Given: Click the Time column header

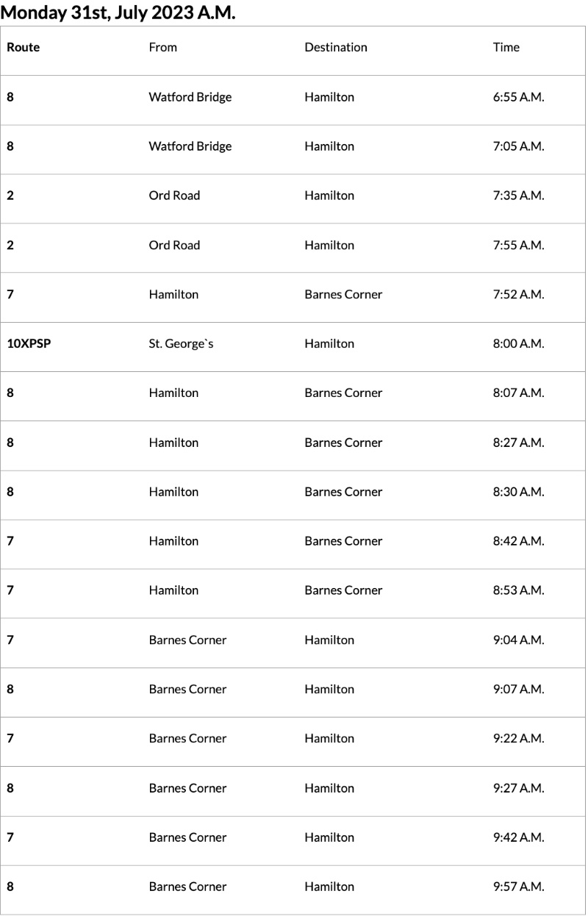Looking at the screenshot, I should pyautogui.click(x=506, y=47).
